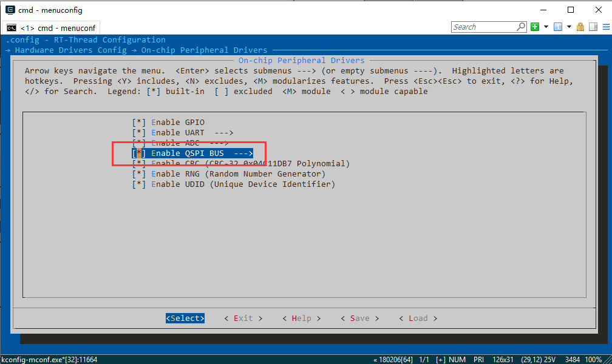Toggle the Enable RNG checkbox
Screen dimensions: 612x364
139,174
